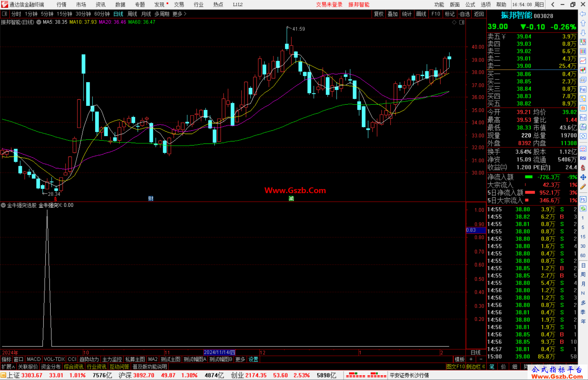Viewport: 588px width, 380px height.
Task: Click the up arrow icon in right sidebar
Action: tap(583, 23)
